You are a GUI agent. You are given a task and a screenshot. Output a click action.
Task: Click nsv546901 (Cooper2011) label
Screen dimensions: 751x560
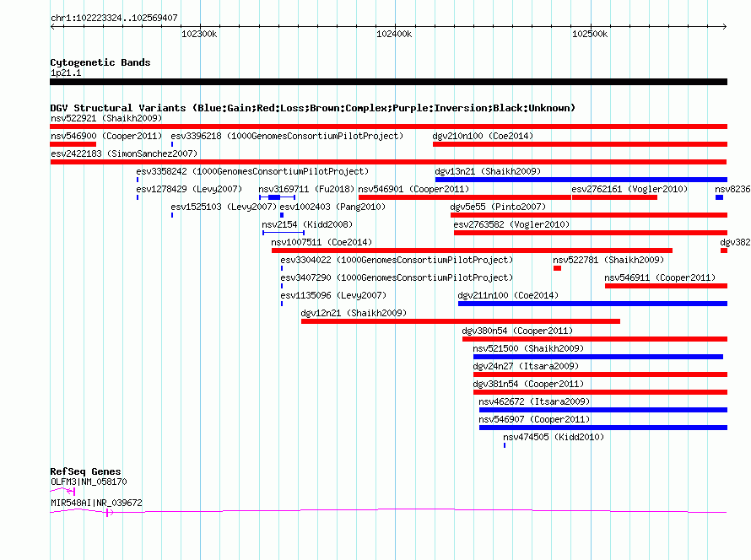tap(413, 189)
